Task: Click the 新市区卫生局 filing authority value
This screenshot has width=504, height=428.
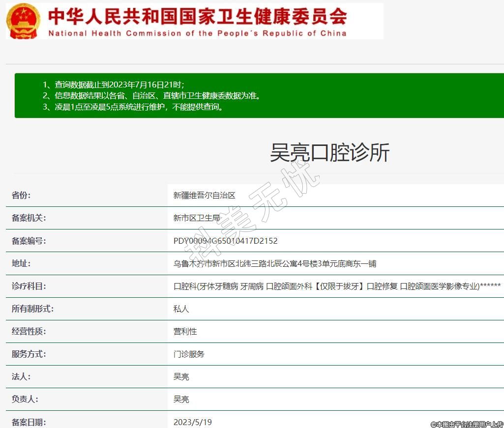Action: [x=196, y=218]
